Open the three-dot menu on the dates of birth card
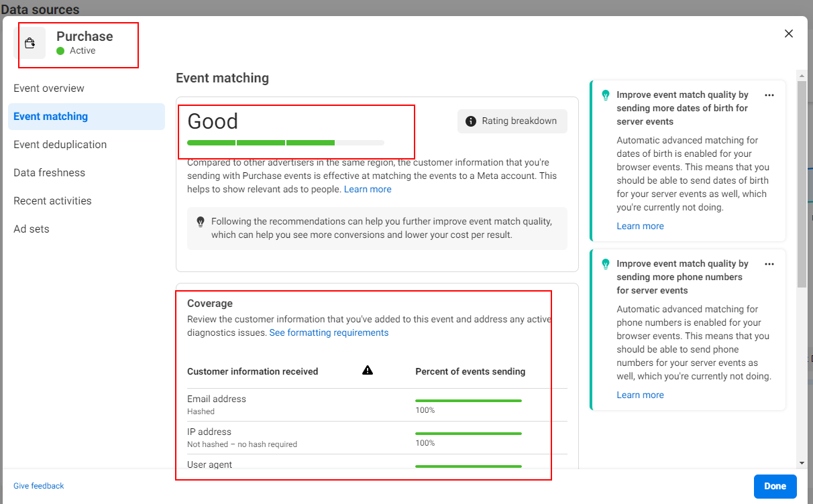The width and height of the screenshot is (813, 504). tap(769, 95)
